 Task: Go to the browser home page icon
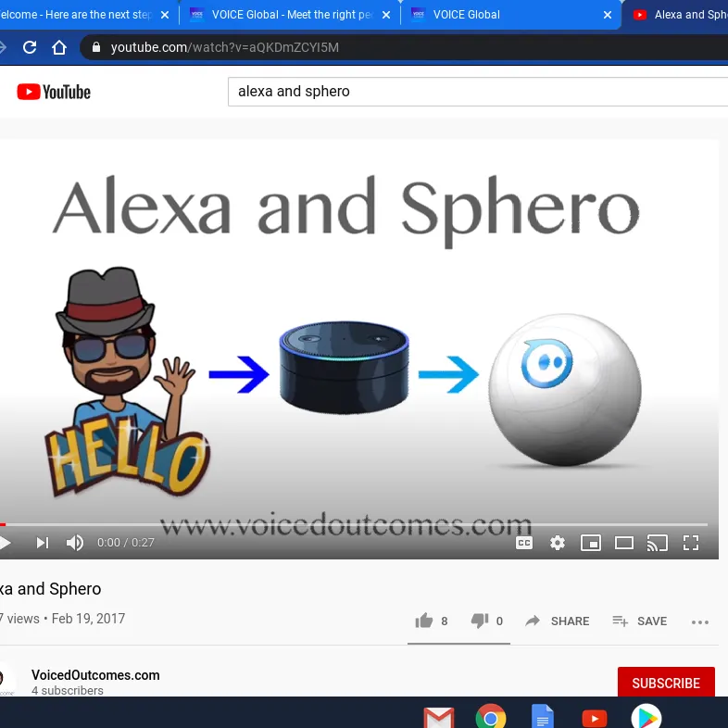point(59,47)
